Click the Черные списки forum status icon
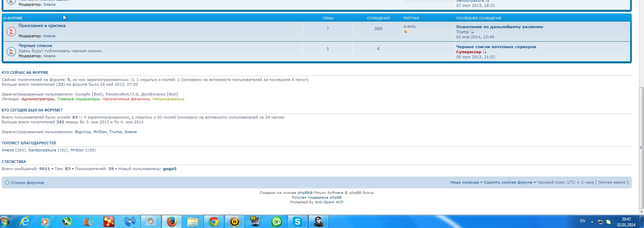 11,51
